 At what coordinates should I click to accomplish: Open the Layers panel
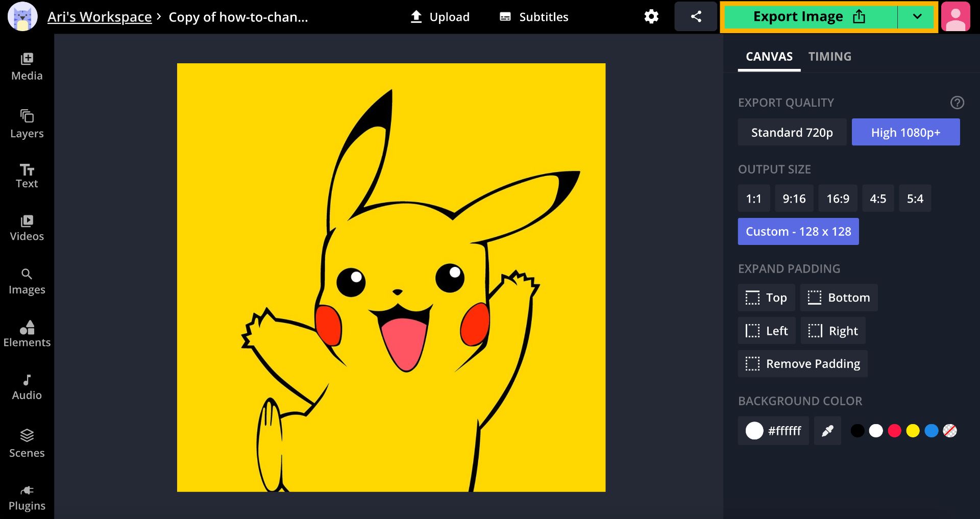click(x=27, y=124)
